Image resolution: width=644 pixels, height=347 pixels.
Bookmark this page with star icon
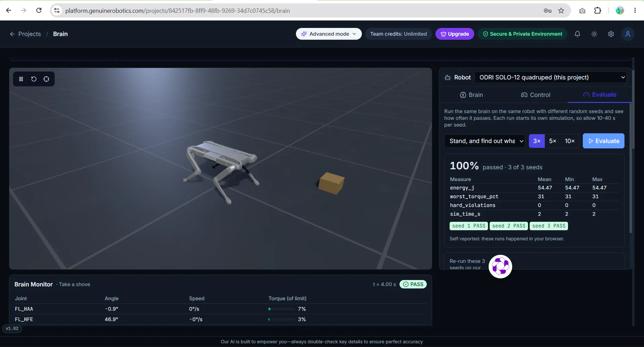[561, 10]
